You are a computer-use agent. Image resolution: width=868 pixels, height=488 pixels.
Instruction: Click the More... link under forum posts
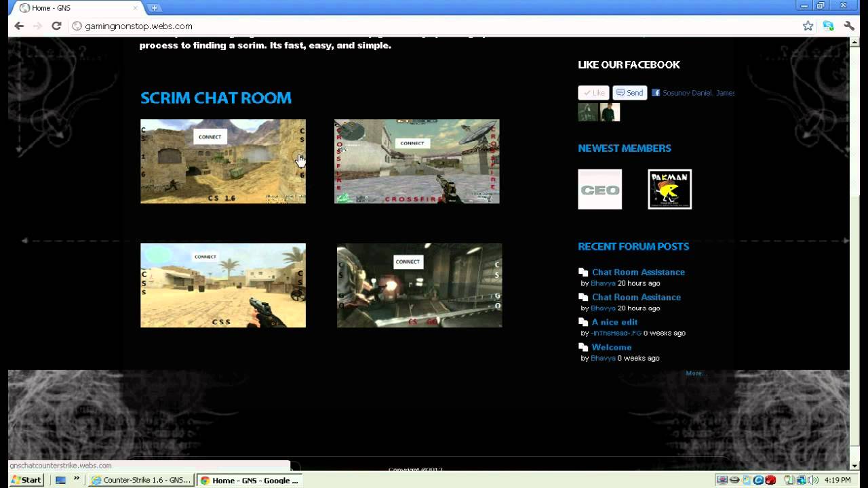click(696, 373)
